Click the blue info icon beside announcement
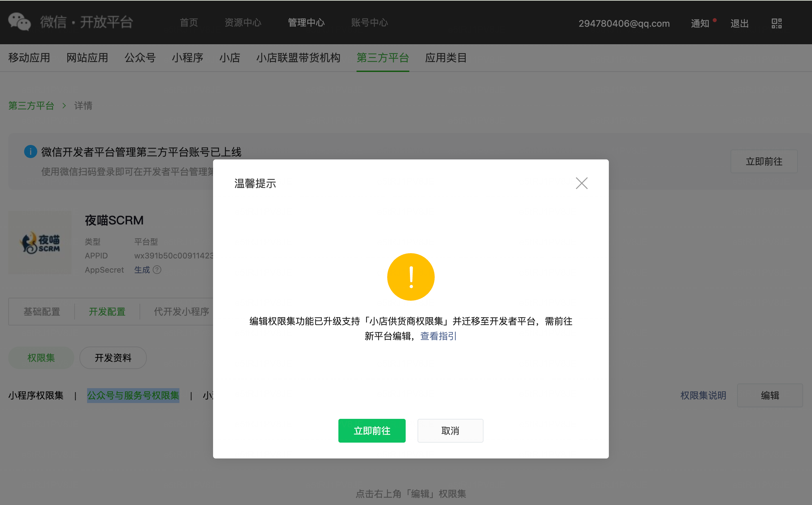 tap(30, 151)
